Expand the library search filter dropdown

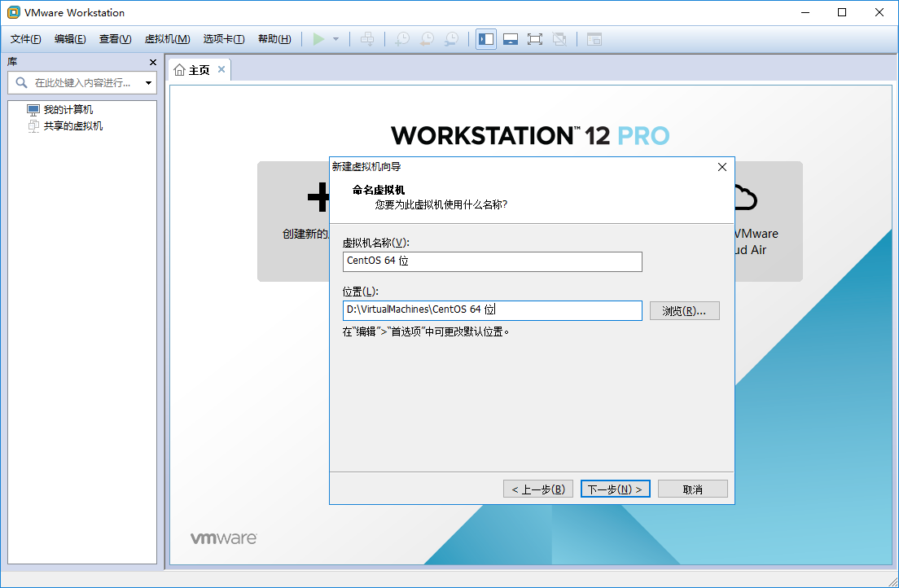148,83
